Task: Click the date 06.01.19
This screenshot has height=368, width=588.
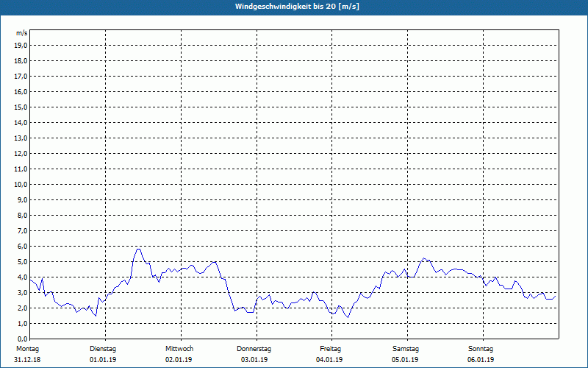Action: (x=481, y=360)
